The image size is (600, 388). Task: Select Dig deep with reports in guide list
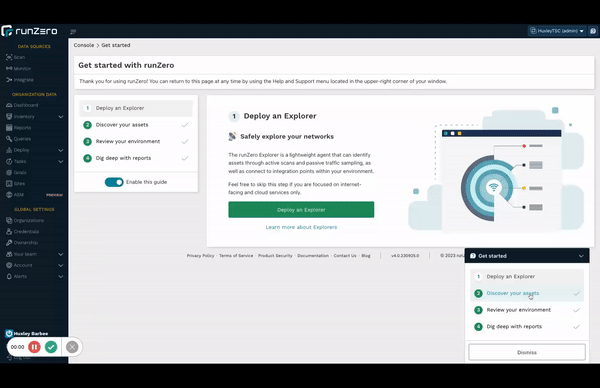pyautogui.click(x=136, y=158)
